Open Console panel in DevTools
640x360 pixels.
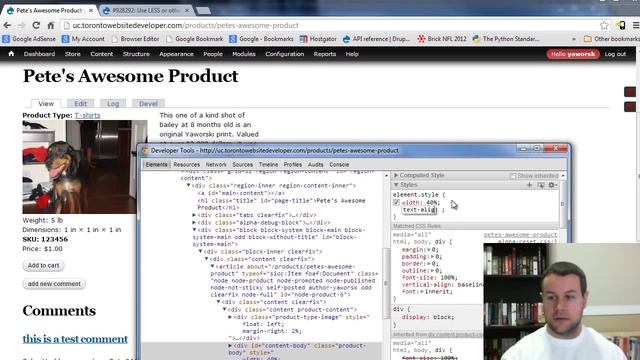[x=339, y=164]
